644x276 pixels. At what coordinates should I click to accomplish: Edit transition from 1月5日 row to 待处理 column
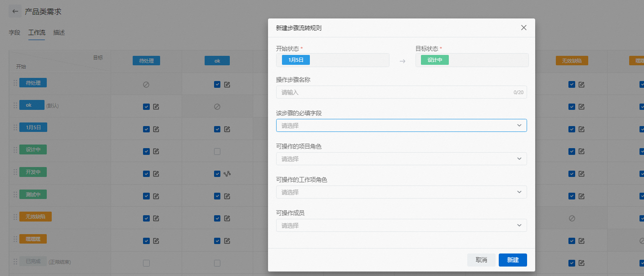tap(156, 129)
